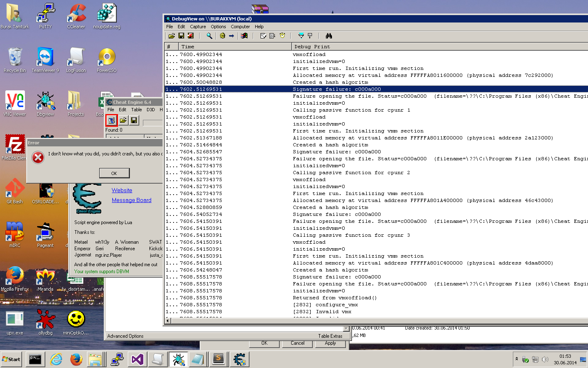This screenshot has height=368, width=588.
Task: Click the Save log icon in DebugView toolbar
Action: point(181,36)
